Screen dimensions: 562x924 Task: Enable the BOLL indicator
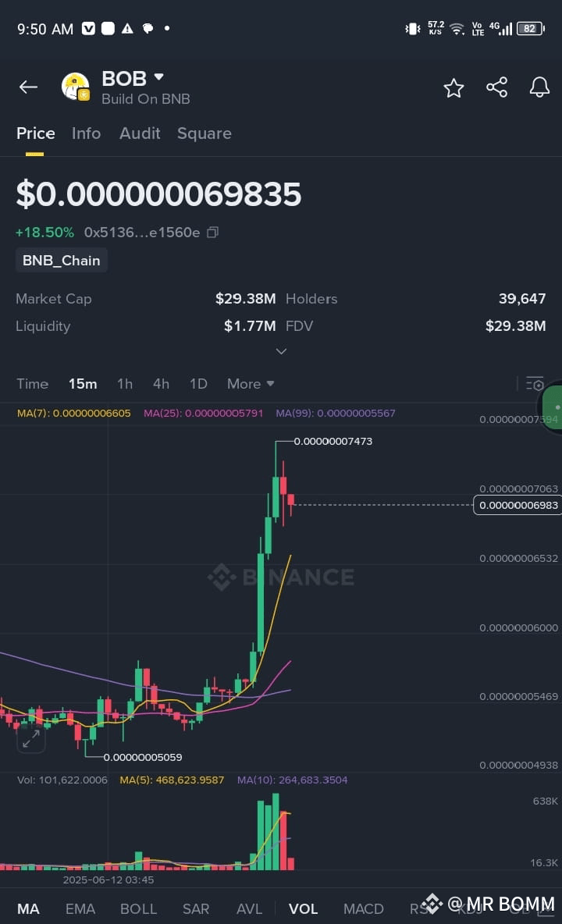[x=138, y=908]
